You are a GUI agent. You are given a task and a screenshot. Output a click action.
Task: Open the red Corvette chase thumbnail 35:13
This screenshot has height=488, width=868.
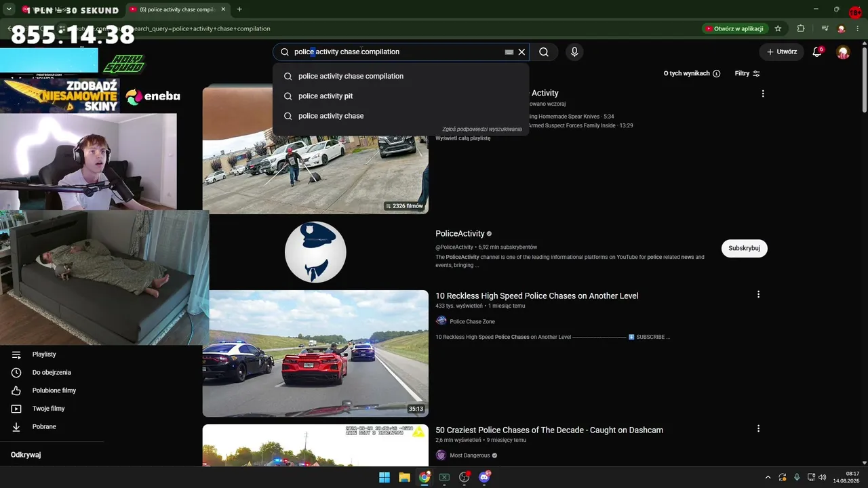point(315,353)
